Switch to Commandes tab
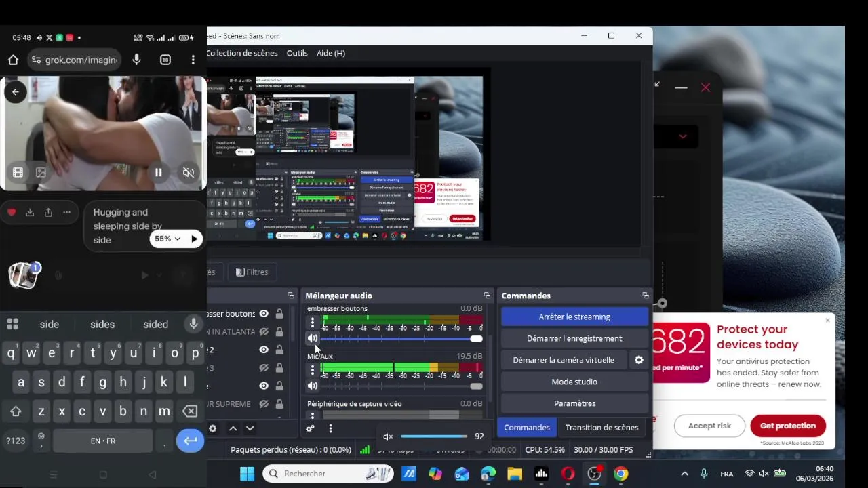The image size is (868, 488). coord(527,428)
